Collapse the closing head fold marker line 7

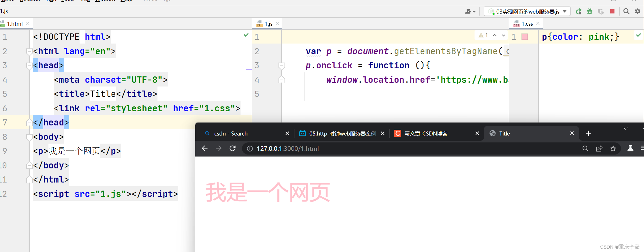pos(29,123)
